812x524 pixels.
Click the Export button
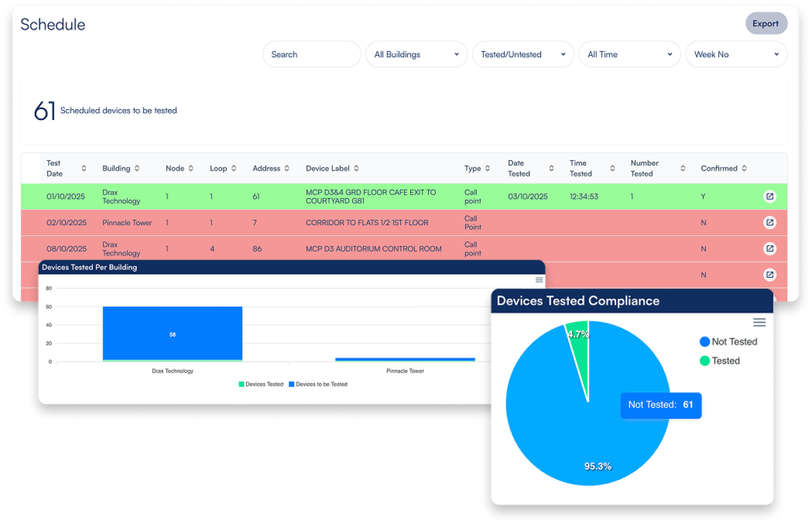(766, 24)
